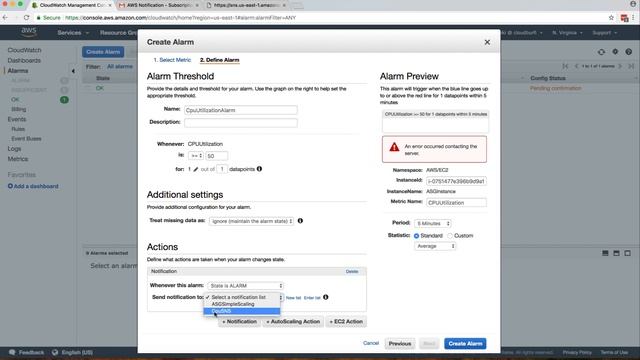This screenshot has height=360, width=640.
Task: Open Treat missing data as dropdown
Action: (x=251, y=221)
